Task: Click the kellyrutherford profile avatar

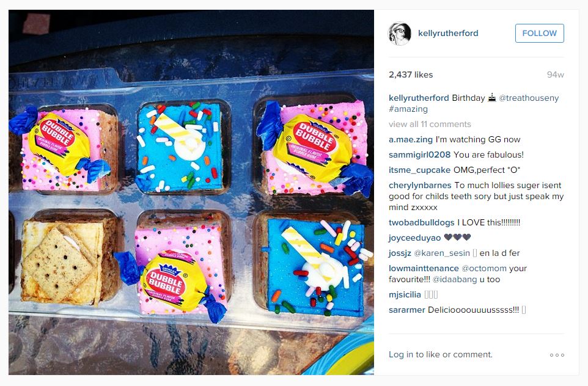Action: click(x=399, y=34)
